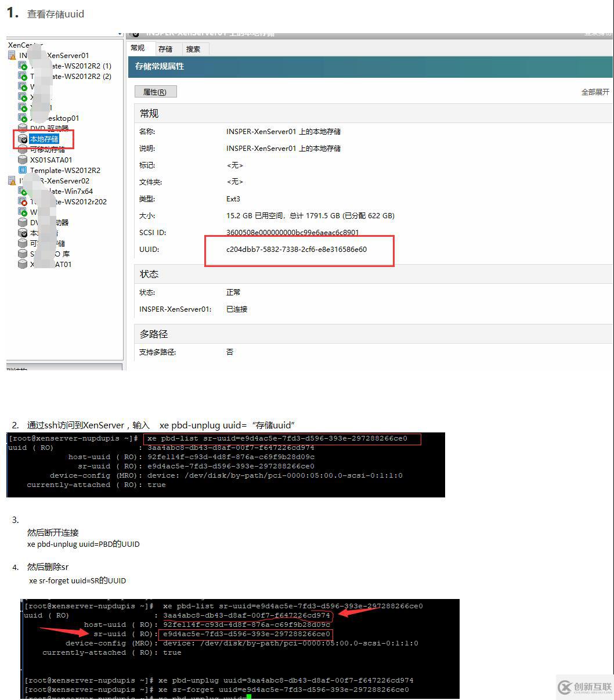Select the XenCenter root node
614x700 pixels.
coord(25,45)
